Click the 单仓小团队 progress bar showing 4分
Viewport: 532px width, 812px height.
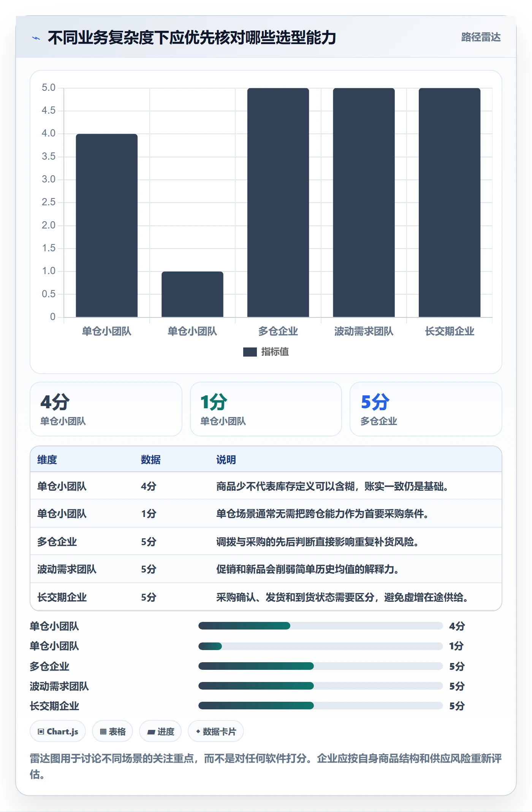pyautogui.click(x=320, y=626)
